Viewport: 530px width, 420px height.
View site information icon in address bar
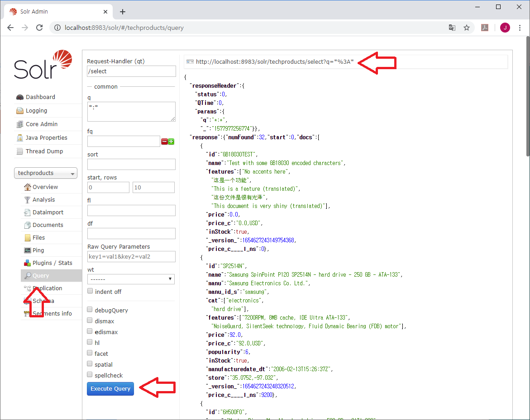tap(57, 28)
